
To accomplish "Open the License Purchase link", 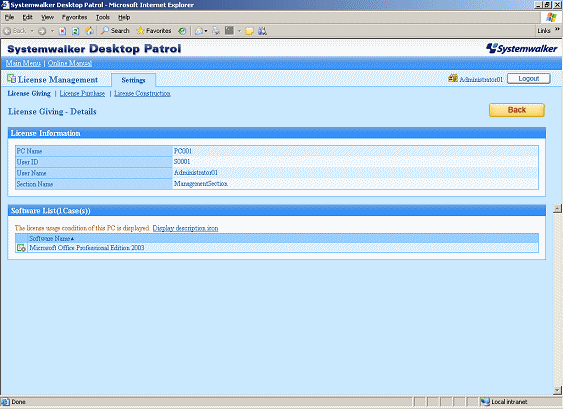I will 82,93.
